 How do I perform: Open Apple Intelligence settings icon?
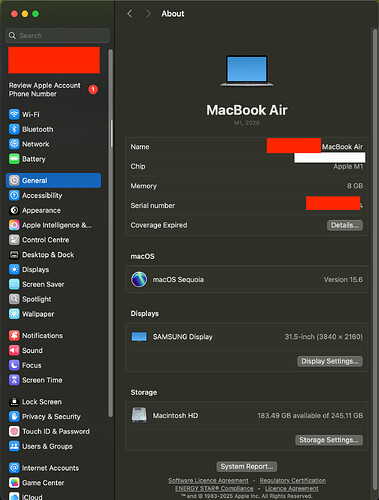tap(14, 225)
